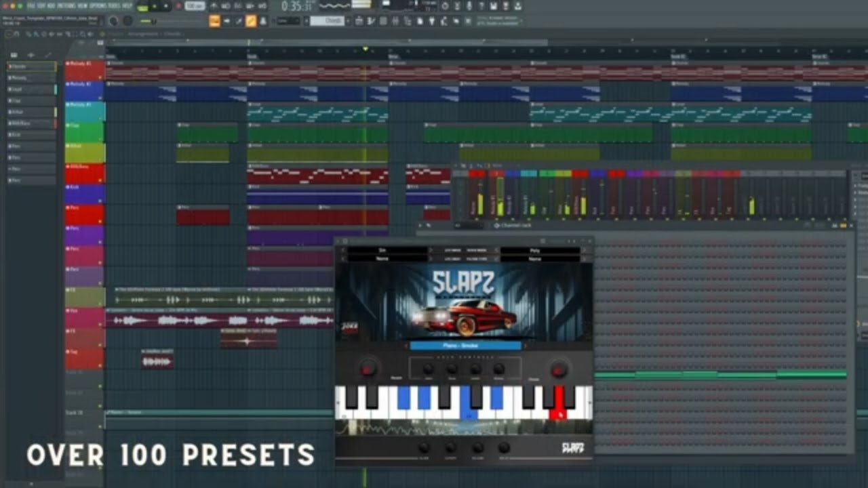Select the blue Kick track header

85,194
